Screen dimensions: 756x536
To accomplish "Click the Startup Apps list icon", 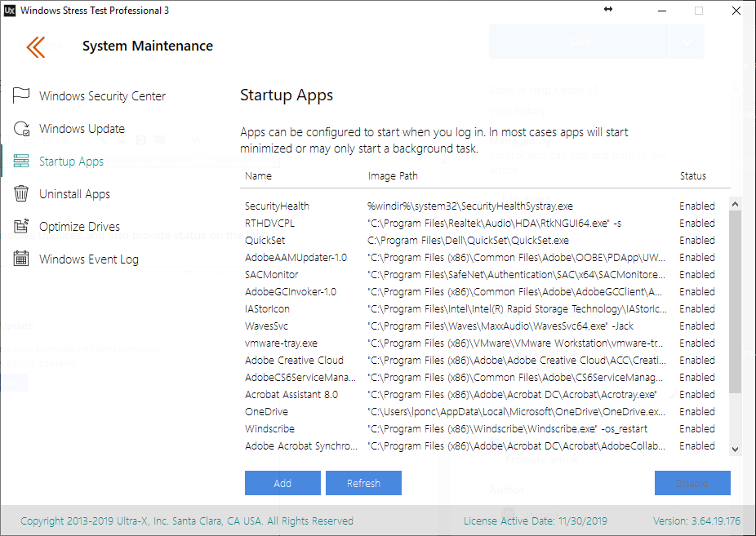I will click(22, 161).
